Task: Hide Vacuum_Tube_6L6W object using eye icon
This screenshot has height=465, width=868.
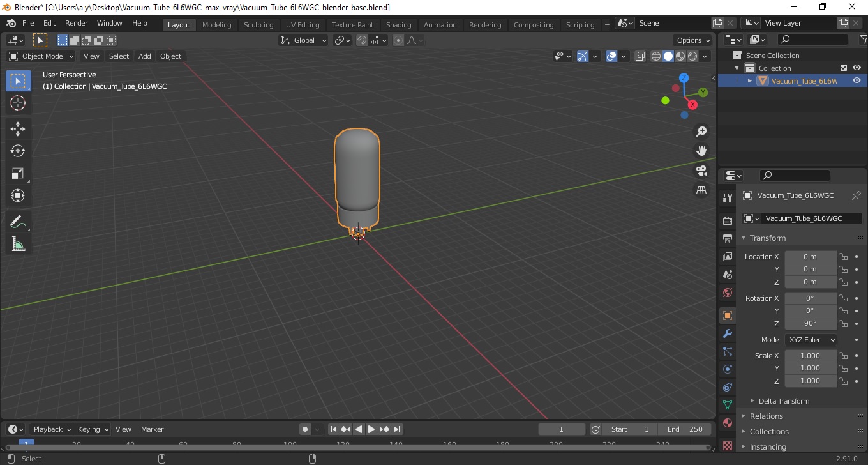Action: click(x=857, y=80)
